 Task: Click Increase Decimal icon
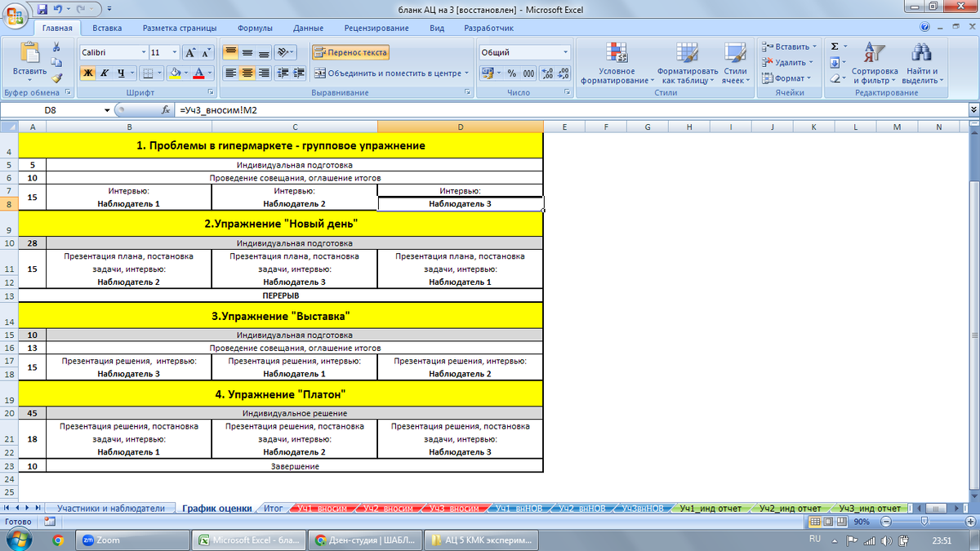pyautogui.click(x=547, y=73)
